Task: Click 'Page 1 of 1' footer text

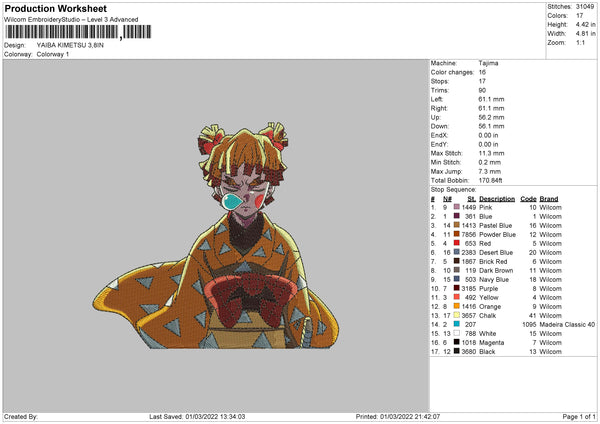Action: click(x=579, y=416)
